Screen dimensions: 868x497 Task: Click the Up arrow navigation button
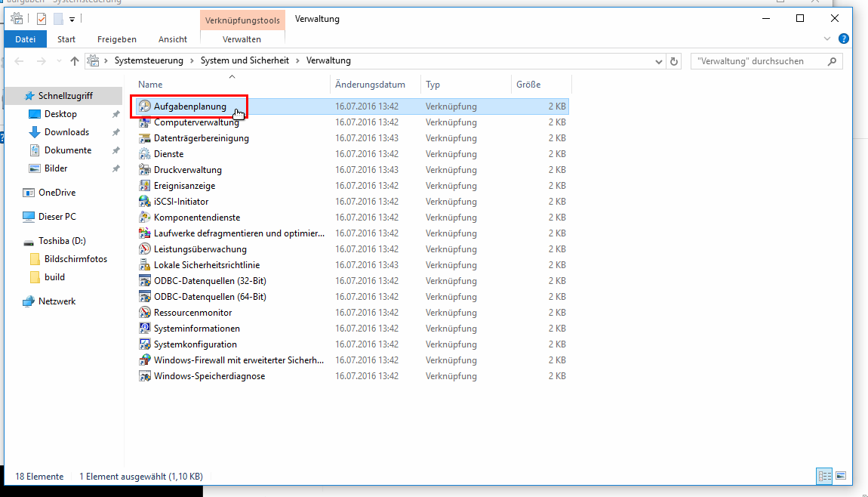click(x=75, y=61)
